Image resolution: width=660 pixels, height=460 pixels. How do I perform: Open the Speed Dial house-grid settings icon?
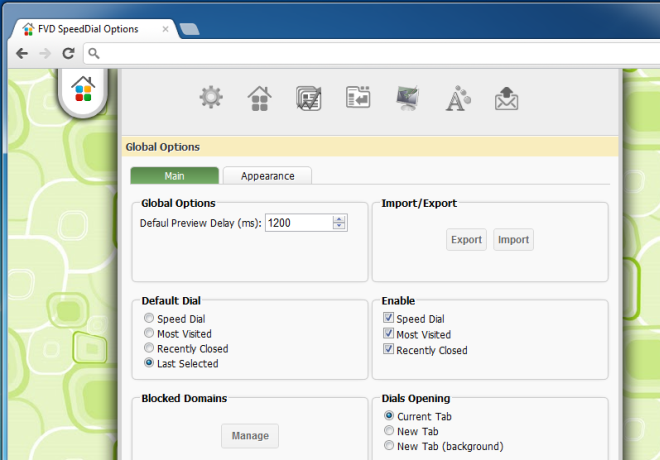259,98
